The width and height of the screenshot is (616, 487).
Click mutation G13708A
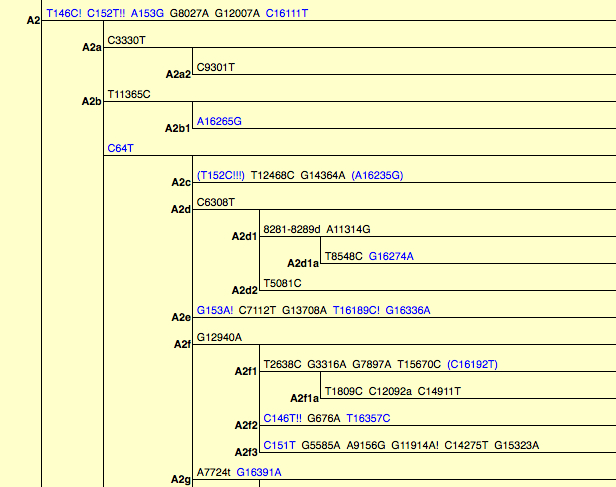pos(304,310)
